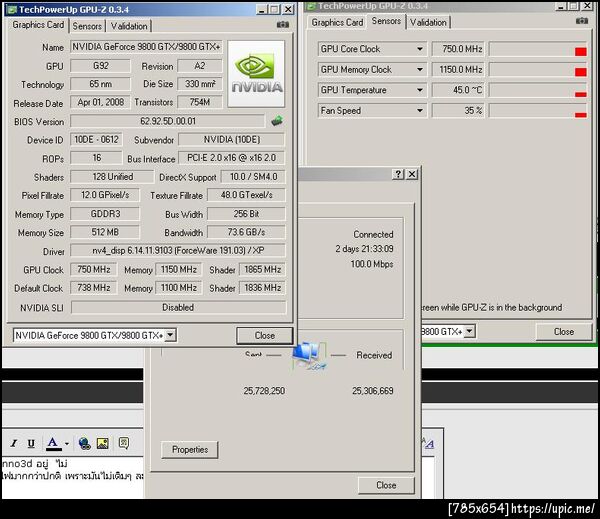Select Graphics Card tab in right GPU-Z window
This screenshot has width=600, height=519.
click(337, 23)
